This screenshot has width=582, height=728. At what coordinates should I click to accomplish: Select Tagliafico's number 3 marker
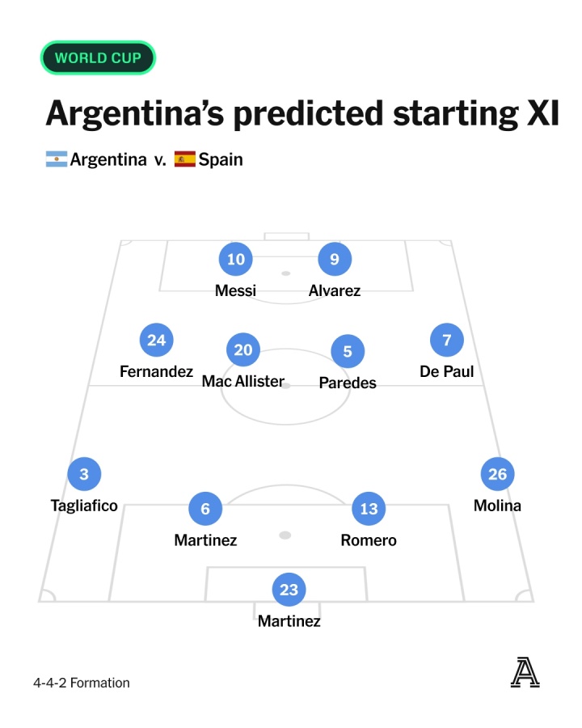click(84, 474)
